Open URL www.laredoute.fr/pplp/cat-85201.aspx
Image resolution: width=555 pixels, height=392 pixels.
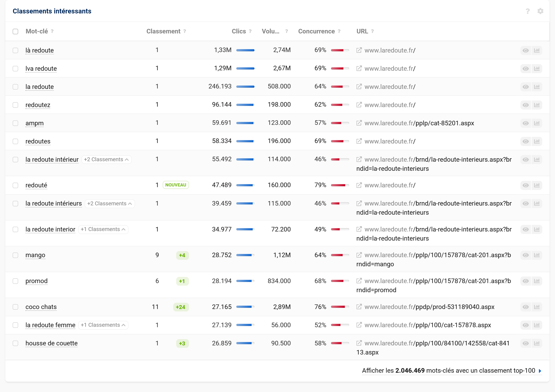pyautogui.click(x=419, y=123)
